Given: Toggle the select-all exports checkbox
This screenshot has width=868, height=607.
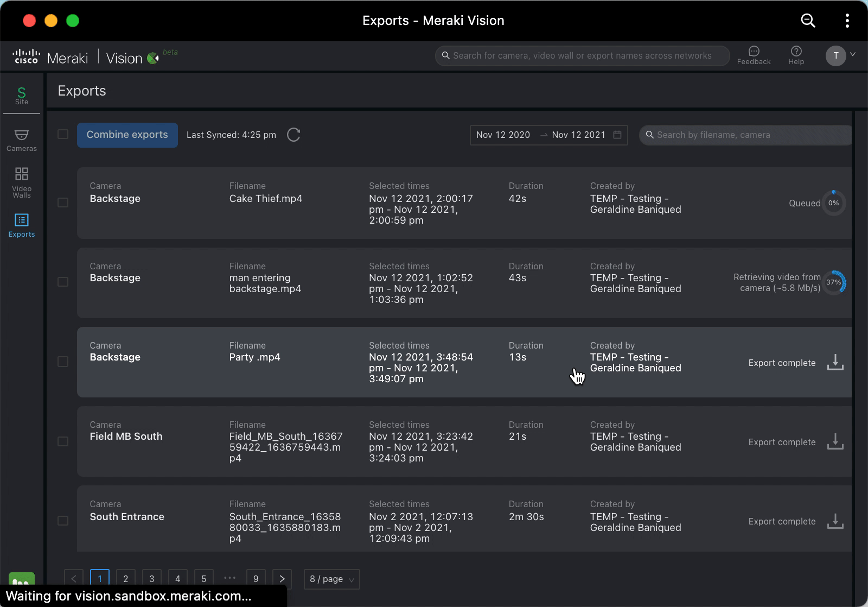Looking at the screenshot, I should pos(63,134).
